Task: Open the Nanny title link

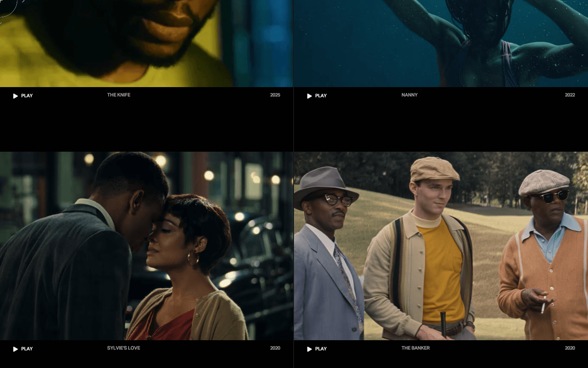Action: 410,95
